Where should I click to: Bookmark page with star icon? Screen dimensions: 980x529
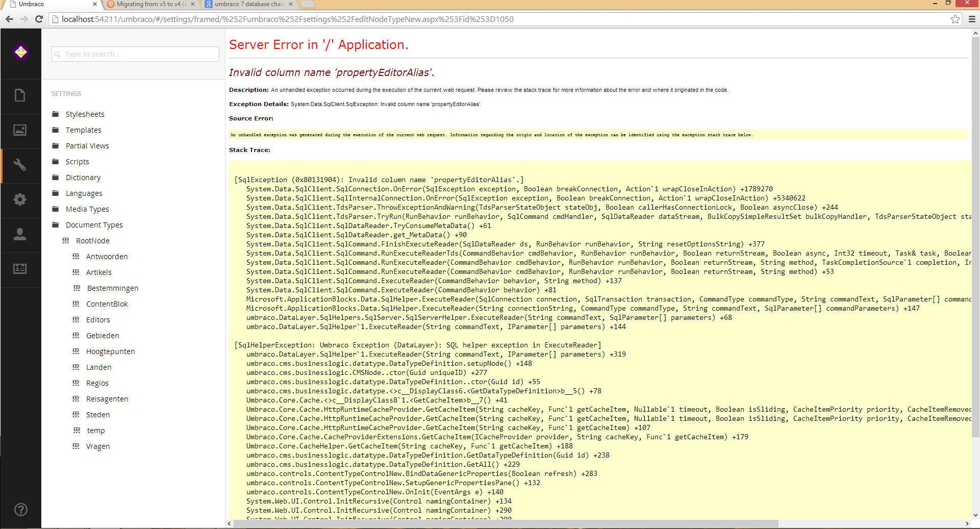(956, 19)
